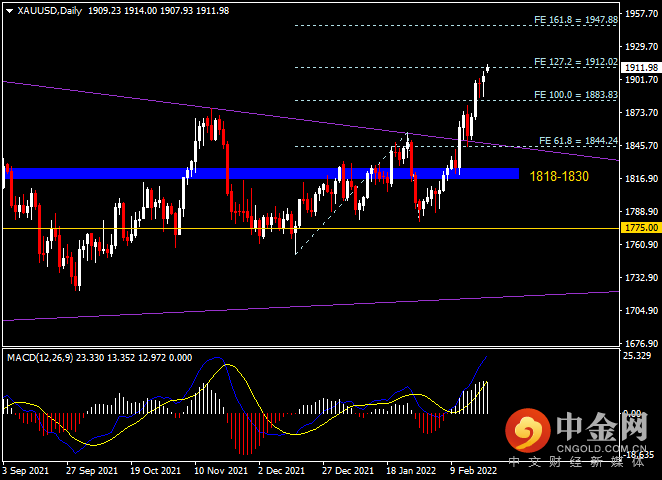This screenshot has width=662, height=480.
Task: Select the FE 61.8 = 1844.24 label
Action: pyautogui.click(x=578, y=141)
